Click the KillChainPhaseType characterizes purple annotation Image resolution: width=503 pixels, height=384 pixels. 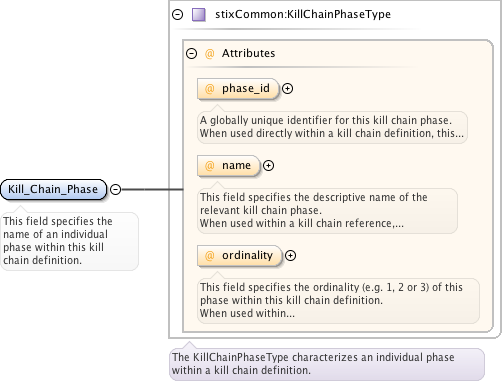coord(327,364)
